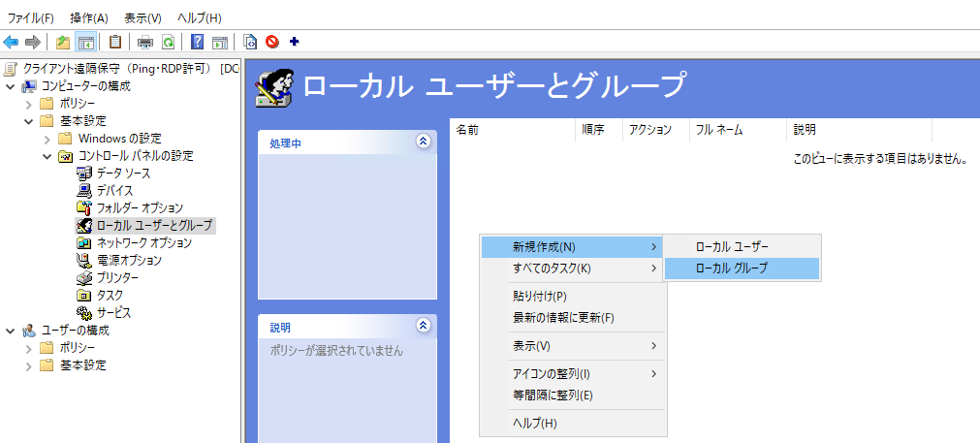Image resolution: width=980 pixels, height=443 pixels.
Task: Select the Windows の設定 tree label
Action: [x=120, y=138]
